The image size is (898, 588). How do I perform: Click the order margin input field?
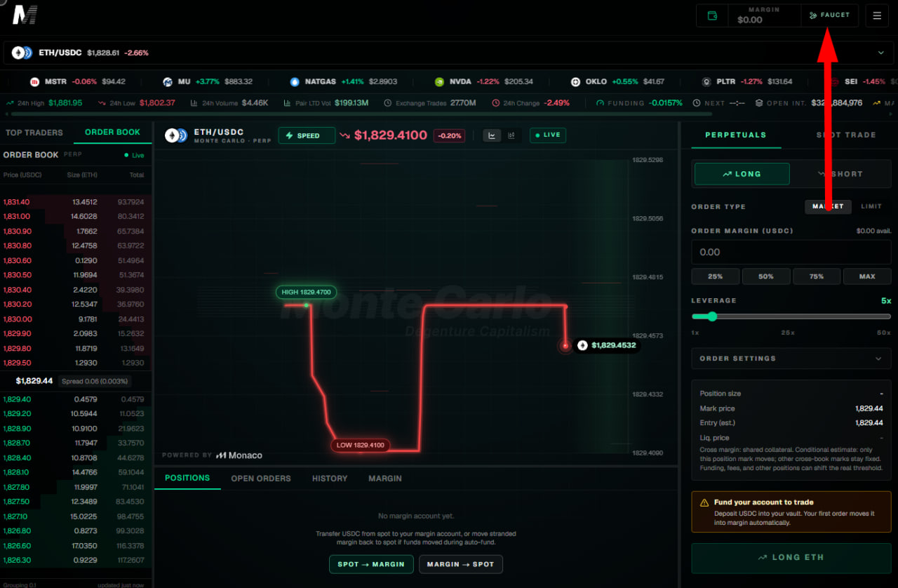791,252
